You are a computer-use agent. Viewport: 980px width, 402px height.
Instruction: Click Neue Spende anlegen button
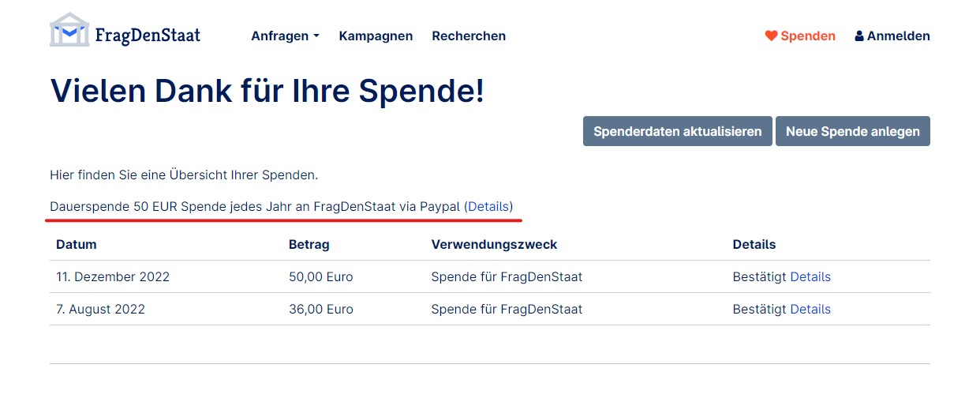852,131
